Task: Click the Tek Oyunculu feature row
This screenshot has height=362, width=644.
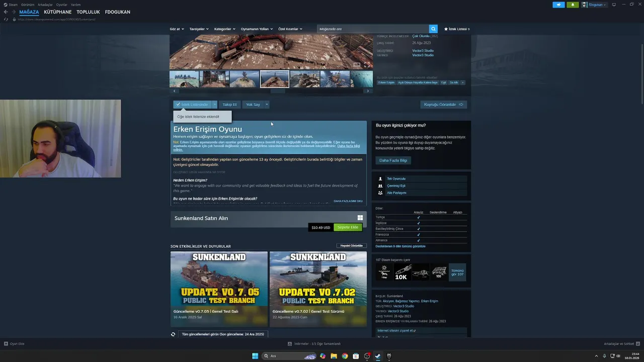Action: point(421,178)
